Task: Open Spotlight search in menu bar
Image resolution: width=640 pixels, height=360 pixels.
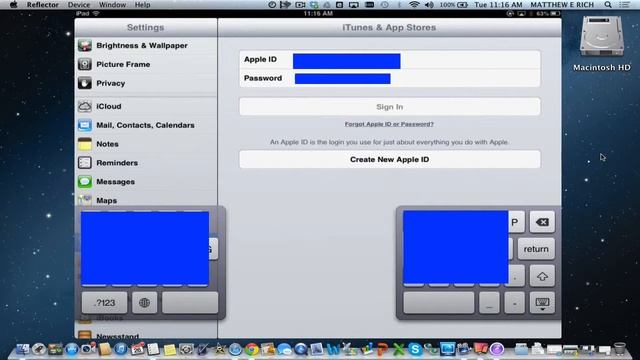Action: [x=608, y=4]
